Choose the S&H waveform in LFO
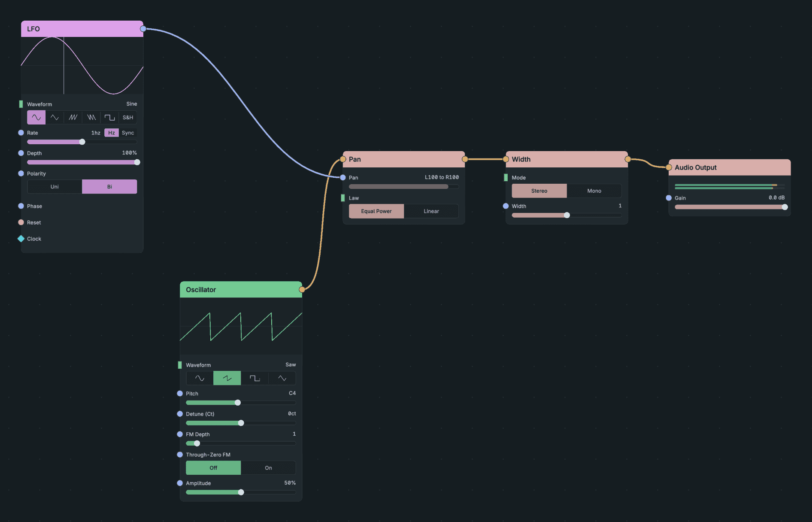 point(128,117)
